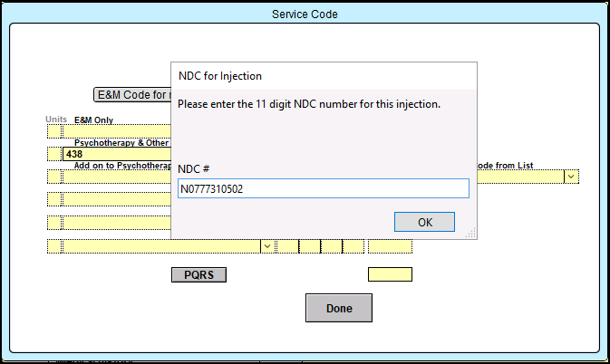Click the bottom row combo box field
The image size is (610, 364).
coord(161,246)
